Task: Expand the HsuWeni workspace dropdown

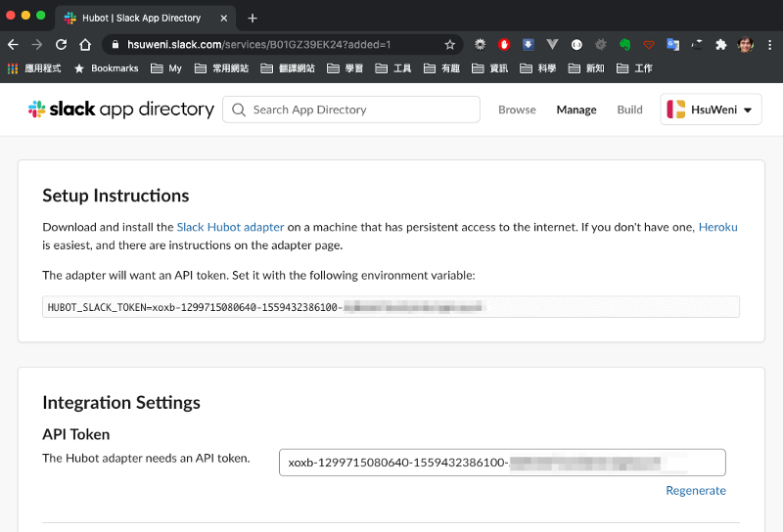Action: pyautogui.click(x=711, y=110)
